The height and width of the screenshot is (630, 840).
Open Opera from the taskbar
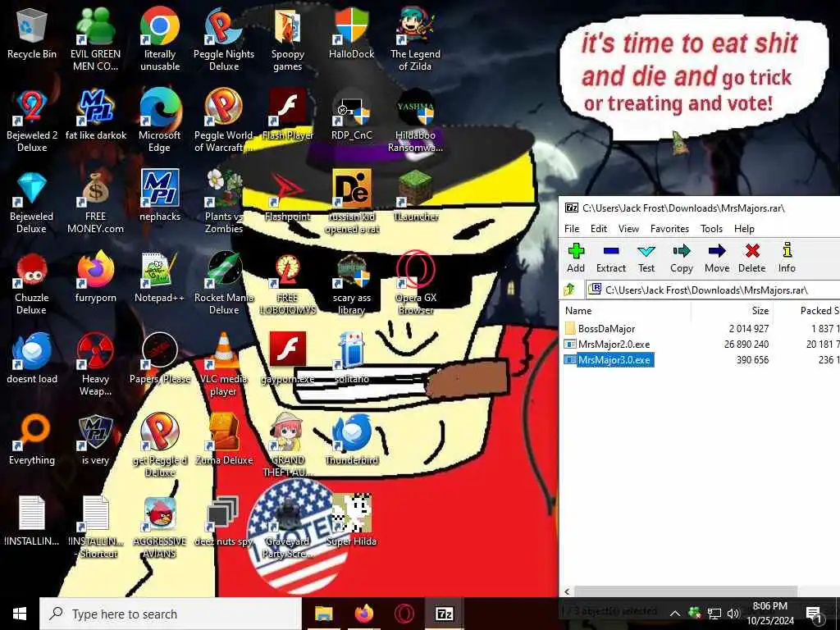tap(404, 614)
